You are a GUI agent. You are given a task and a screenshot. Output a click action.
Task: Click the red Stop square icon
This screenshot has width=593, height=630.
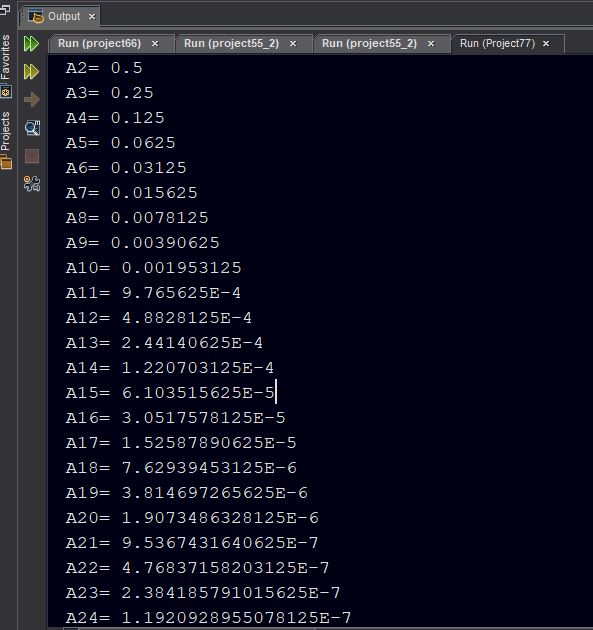32,156
